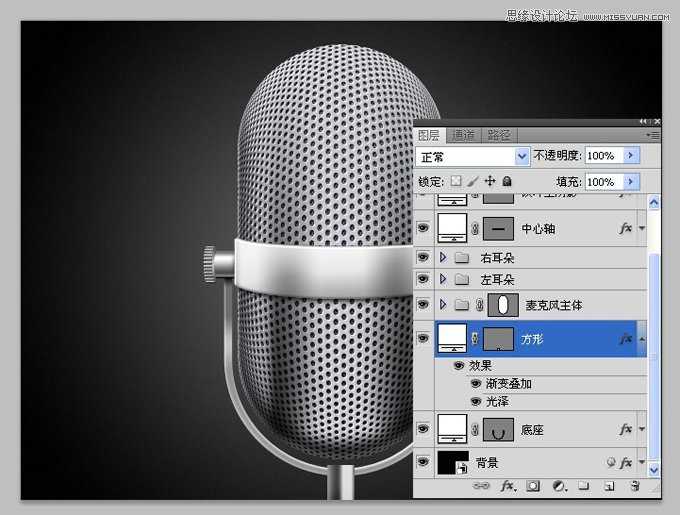Screen dimensions: 680x515
Task: Delete layer with trash icon
Action: [x=635, y=486]
